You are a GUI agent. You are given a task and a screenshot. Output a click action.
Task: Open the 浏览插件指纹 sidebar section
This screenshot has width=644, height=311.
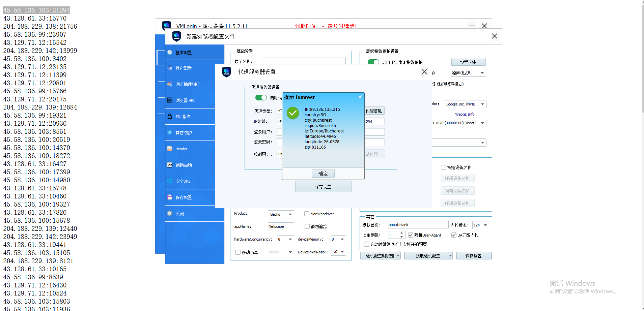click(190, 84)
